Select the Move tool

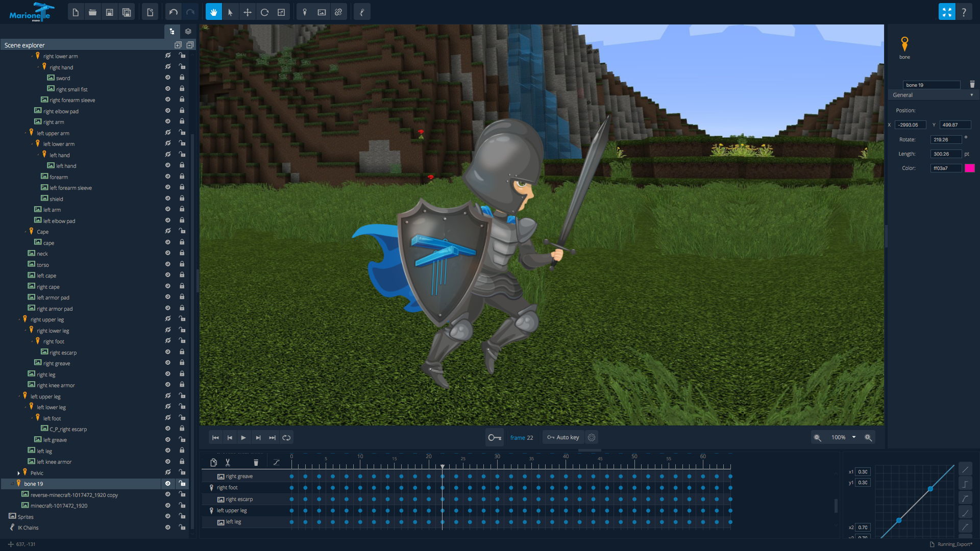point(248,12)
